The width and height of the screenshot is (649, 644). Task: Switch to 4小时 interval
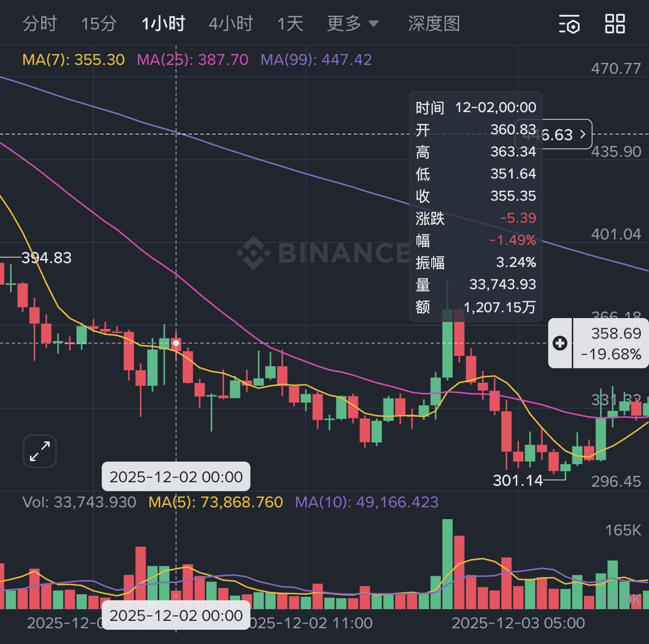point(231,24)
